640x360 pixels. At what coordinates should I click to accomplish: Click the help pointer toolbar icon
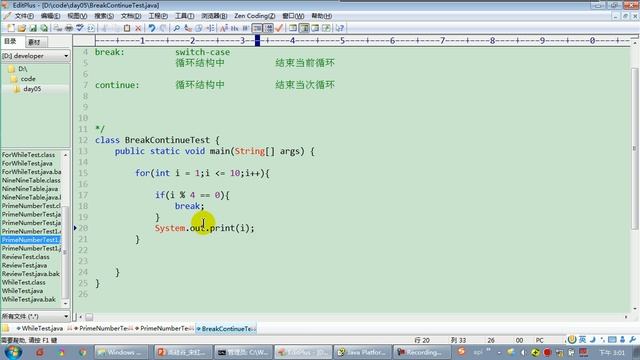pyautogui.click(x=340, y=28)
